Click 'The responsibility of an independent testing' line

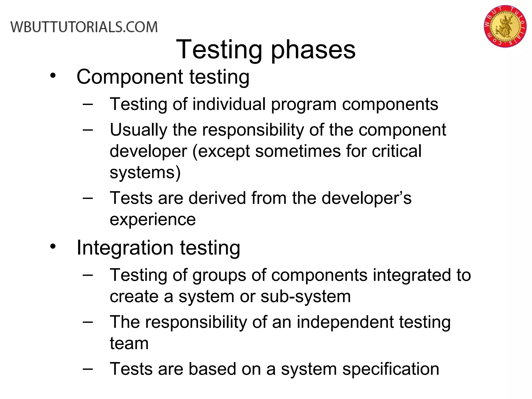click(280, 322)
